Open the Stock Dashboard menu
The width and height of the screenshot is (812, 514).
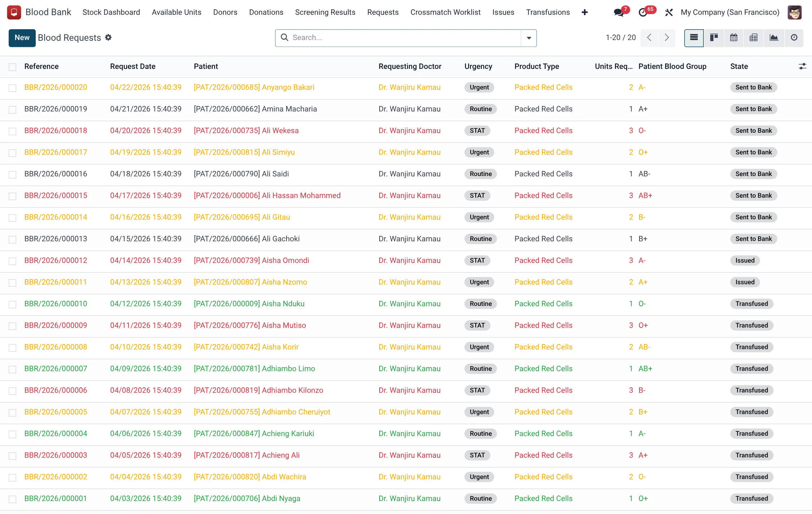[111, 12]
